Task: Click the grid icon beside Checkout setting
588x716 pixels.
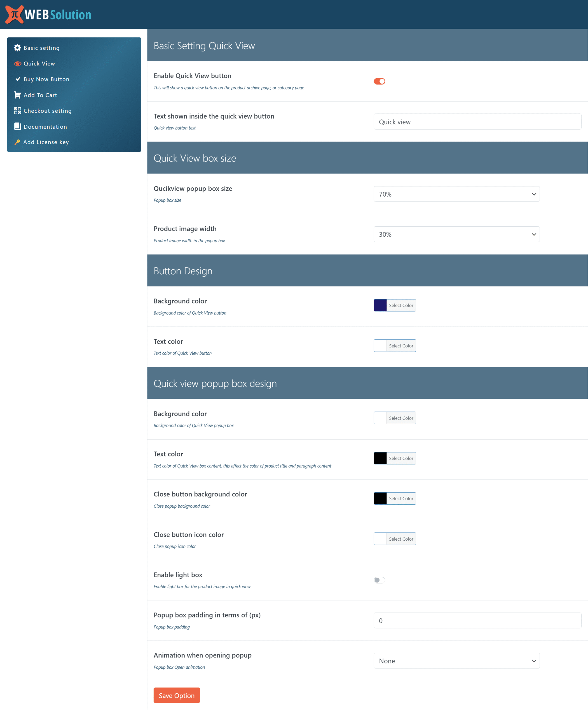Action: 17,111
